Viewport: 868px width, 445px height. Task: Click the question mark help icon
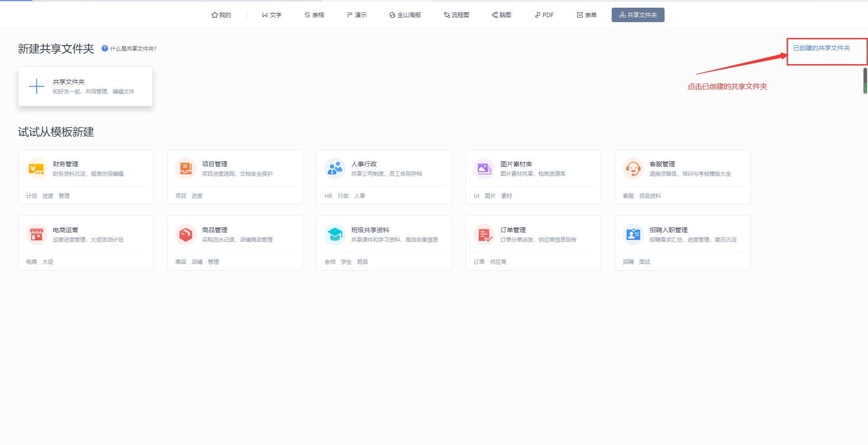[x=105, y=48]
